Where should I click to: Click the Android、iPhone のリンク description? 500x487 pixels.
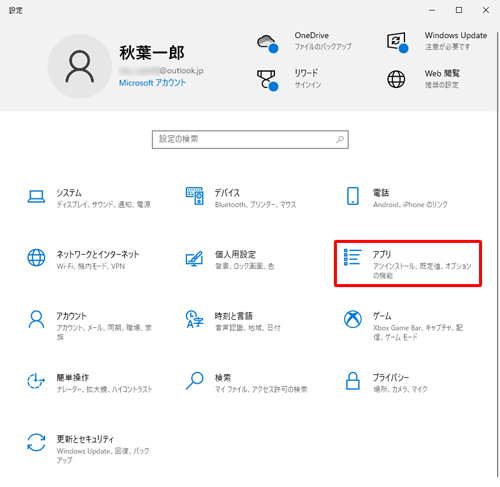[410, 204]
